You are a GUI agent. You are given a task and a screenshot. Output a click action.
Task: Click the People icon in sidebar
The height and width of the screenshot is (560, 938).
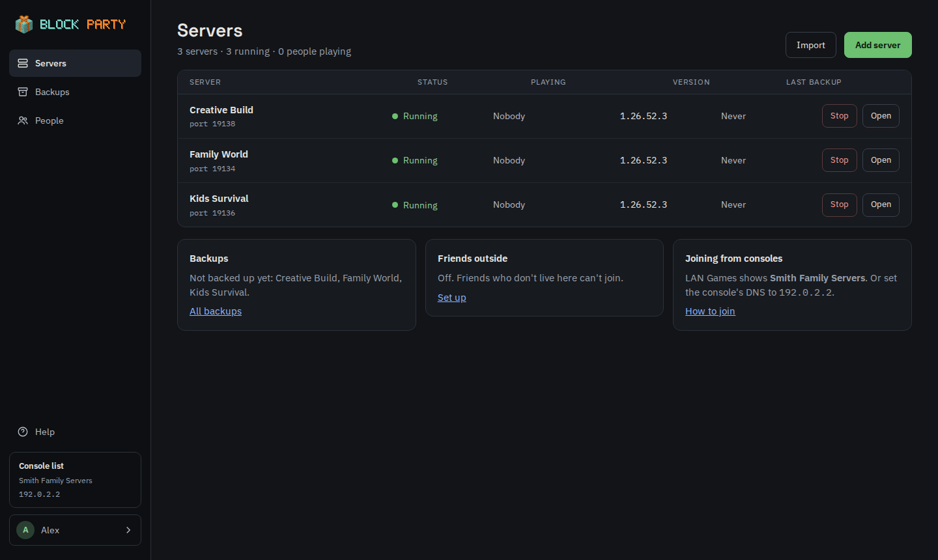click(x=23, y=120)
